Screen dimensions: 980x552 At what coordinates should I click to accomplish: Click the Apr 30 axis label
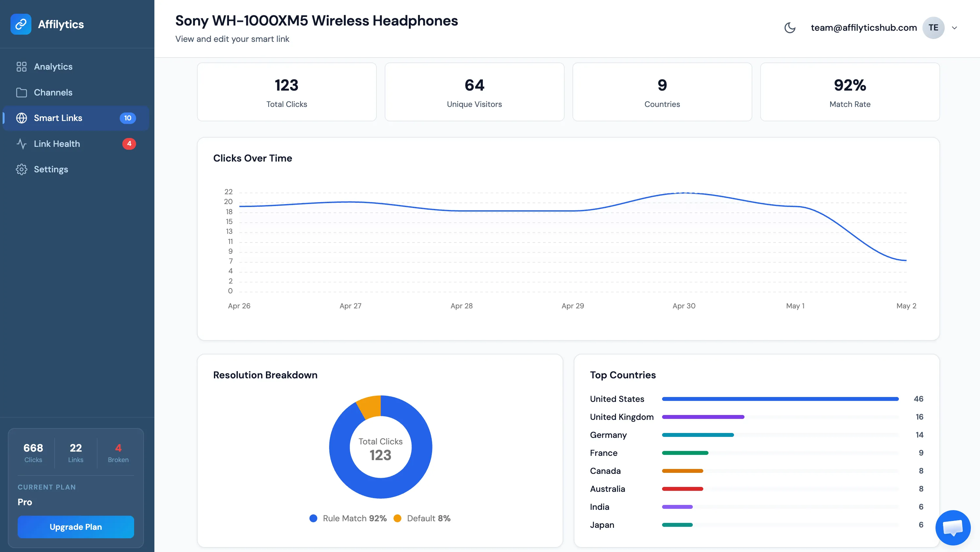[684, 306]
